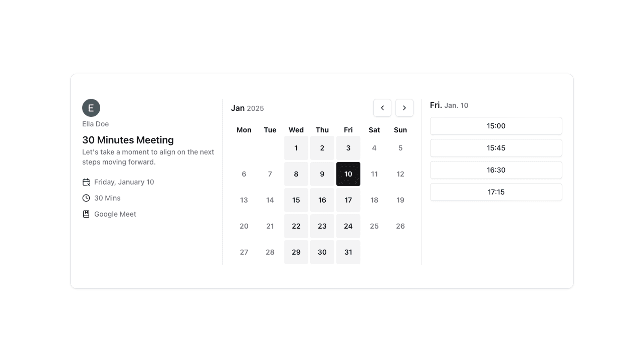Click Friday January 3 date cell
The width and height of the screenshot is (644, 362).
(x=348, y=148)
